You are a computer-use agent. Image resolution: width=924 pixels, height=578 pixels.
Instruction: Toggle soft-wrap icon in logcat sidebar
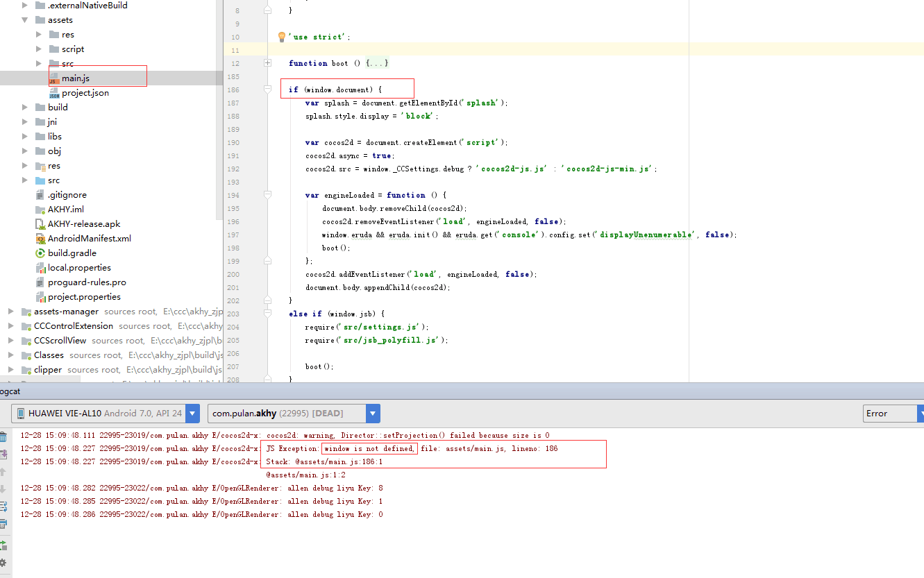tap(3, 507)
